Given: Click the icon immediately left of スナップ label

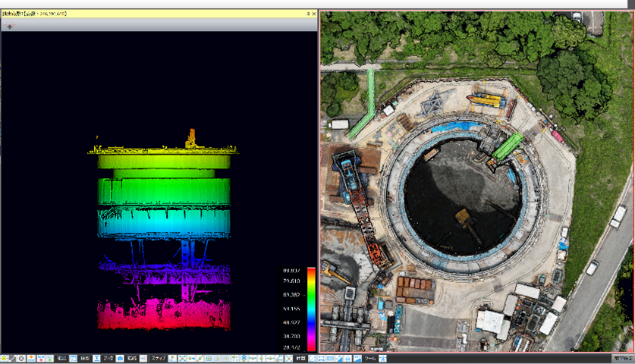Looking at the screenshot, I should point(143,358).
